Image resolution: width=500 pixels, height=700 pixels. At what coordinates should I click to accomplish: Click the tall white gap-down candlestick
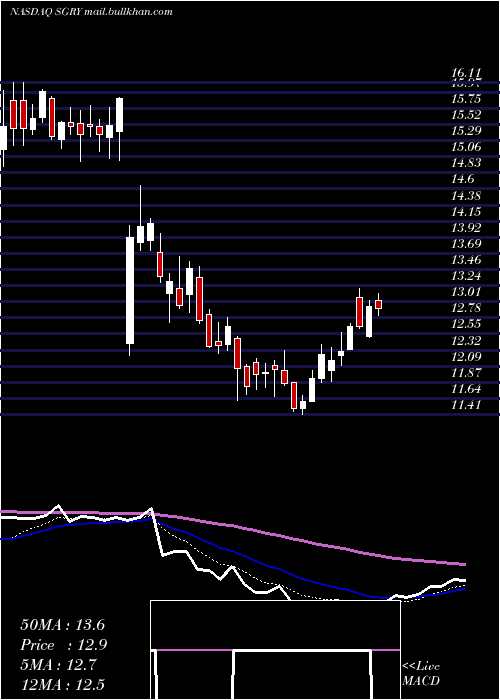[x=130, y=290]
